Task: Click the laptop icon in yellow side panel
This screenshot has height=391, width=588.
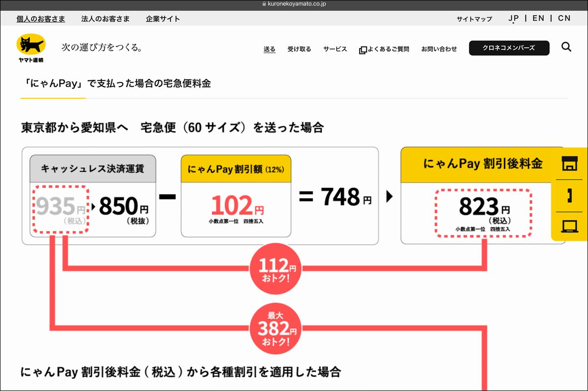Action: (569, 227)
